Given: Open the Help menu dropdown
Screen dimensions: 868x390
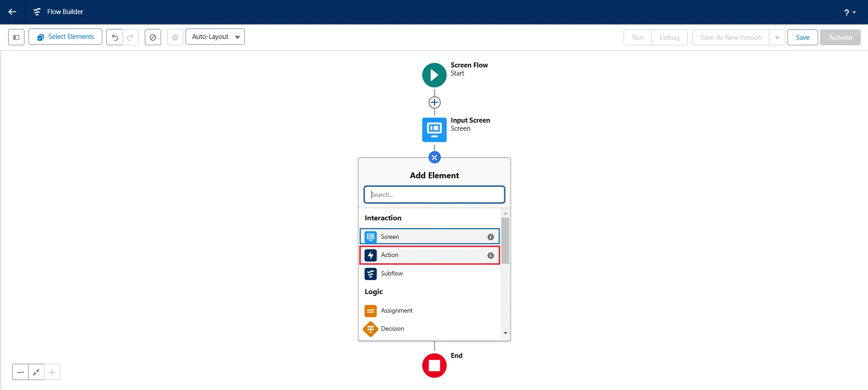Looking at the screenshot, I should tap(849, 12).
